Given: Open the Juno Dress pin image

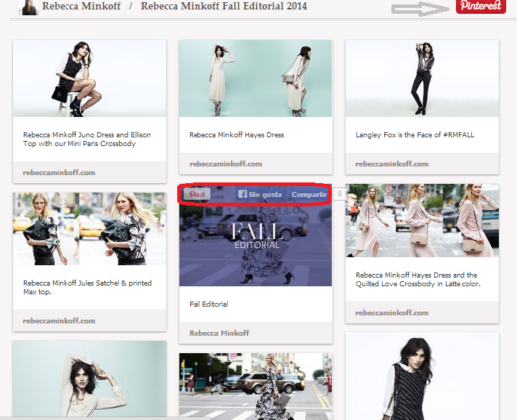Looking at the screenshot, I should point(89,78).
